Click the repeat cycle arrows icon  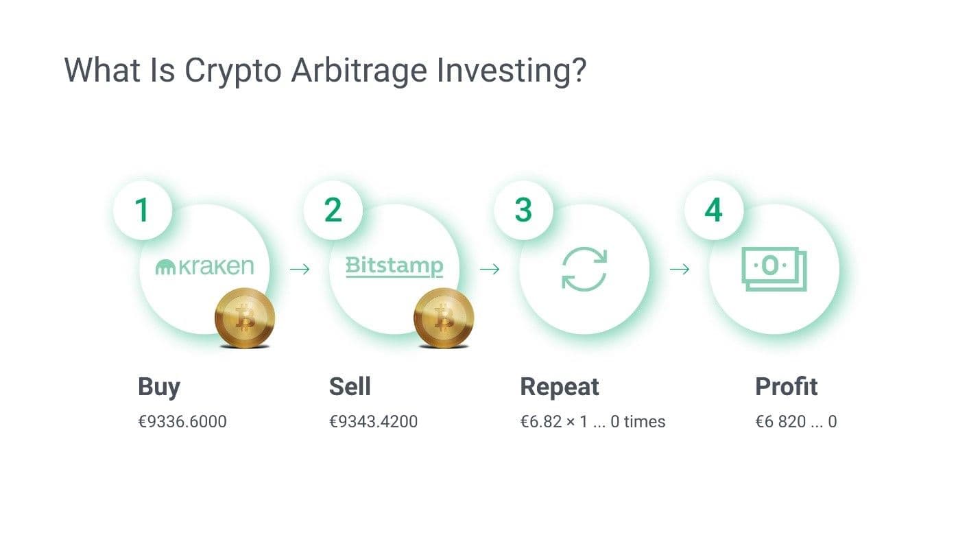[584, 269]
